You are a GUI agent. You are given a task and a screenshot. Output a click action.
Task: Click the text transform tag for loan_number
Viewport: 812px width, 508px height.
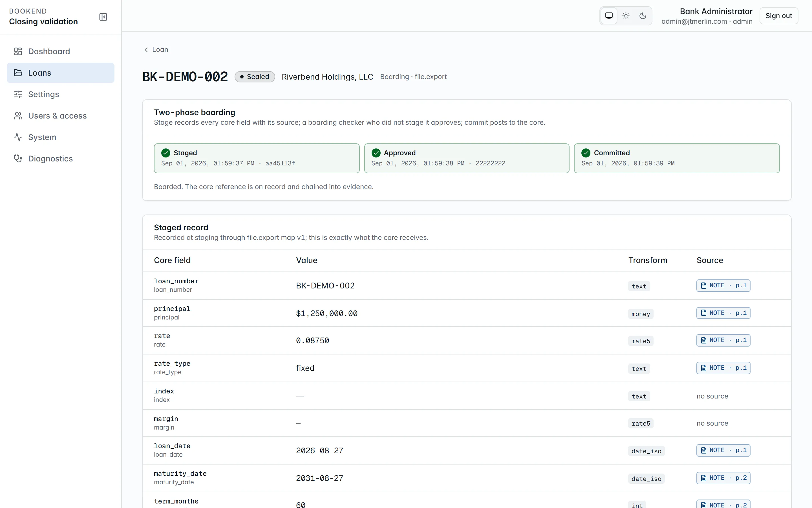point(639,286)
